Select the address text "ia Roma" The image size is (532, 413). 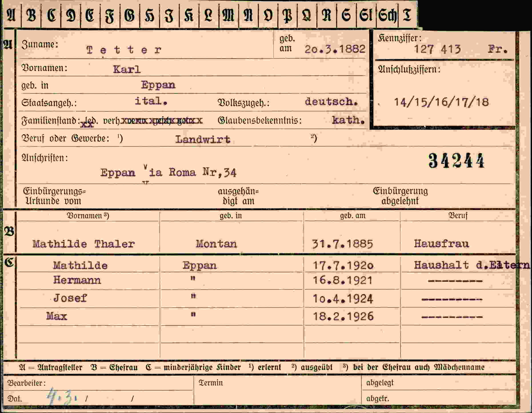tap(172, 173)
